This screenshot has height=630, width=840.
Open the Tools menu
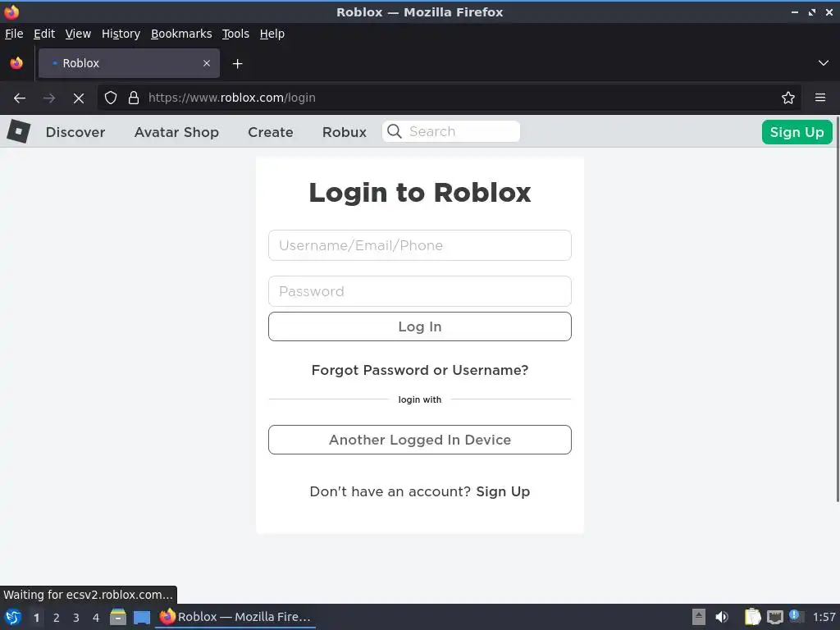point(235,34)
